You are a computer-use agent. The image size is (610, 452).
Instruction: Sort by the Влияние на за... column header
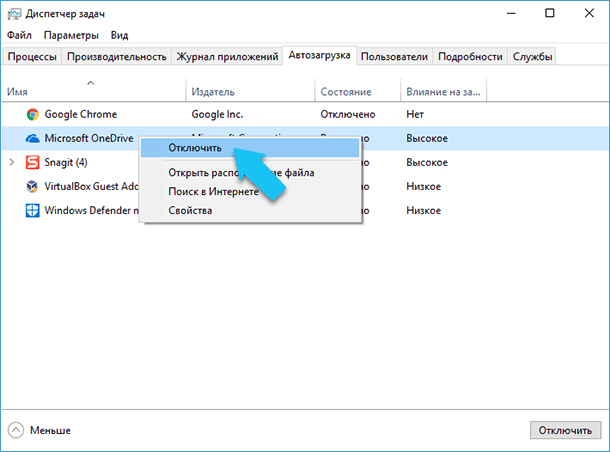click(444, 90)
